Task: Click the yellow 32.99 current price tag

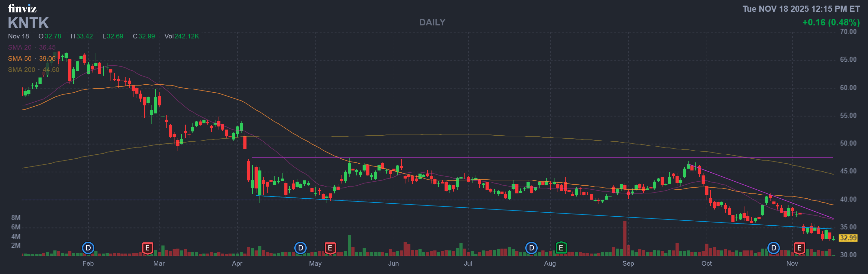Action: point(848,238)
